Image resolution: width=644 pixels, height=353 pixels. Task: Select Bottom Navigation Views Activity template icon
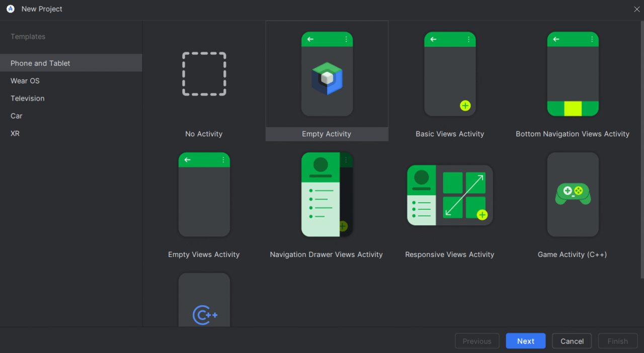[573, 74]
